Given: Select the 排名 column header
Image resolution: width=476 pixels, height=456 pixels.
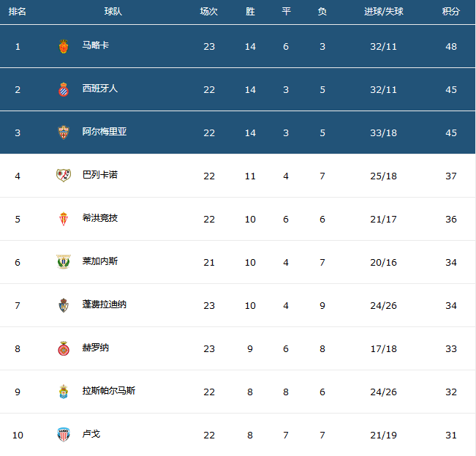Looking at the screenshot, I should click(x=18, y=12).
